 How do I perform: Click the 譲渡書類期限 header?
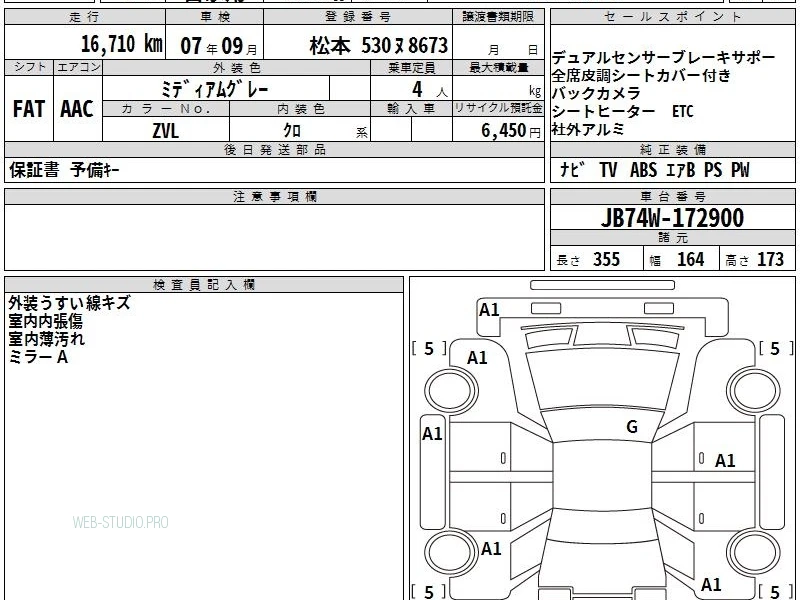[x=498, y=17]
